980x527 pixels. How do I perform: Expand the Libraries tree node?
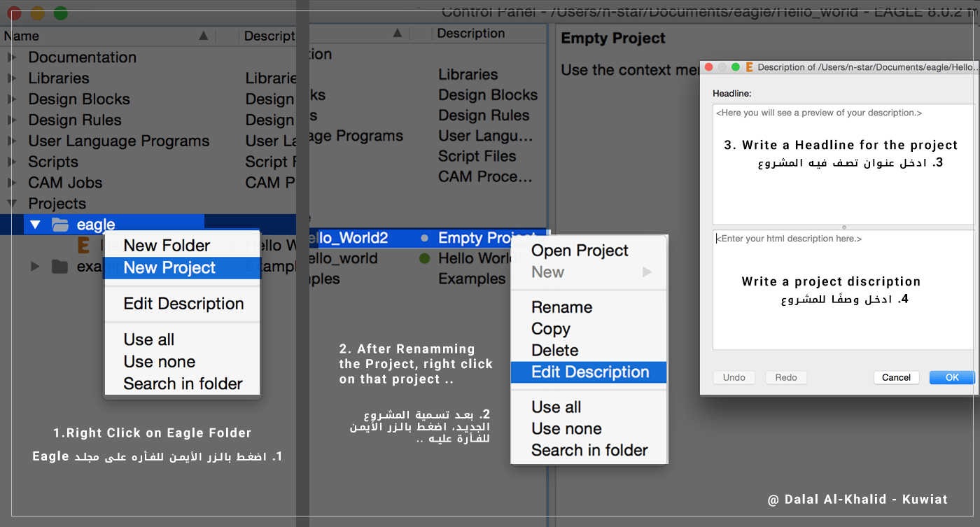click(12, 78)
